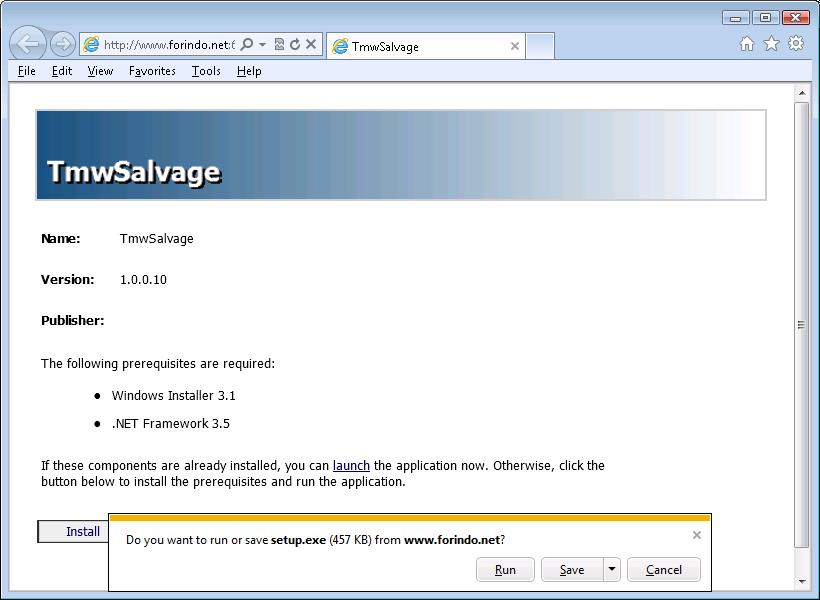This screenshot has width=820, height=600.
Task: Click the search magnifier in address bar
Action: point(247,45)
